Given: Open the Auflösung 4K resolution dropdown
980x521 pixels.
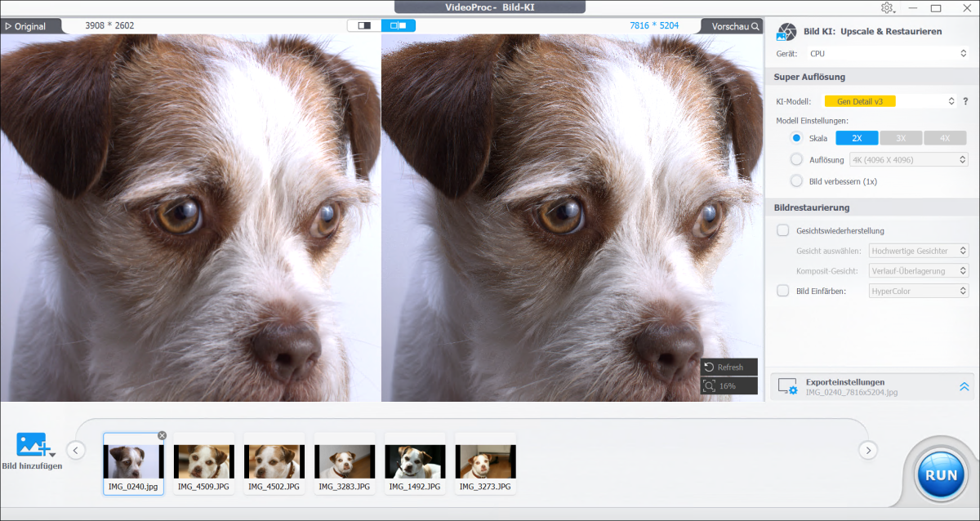Looking at the screenshot, I should click(909, 159).
